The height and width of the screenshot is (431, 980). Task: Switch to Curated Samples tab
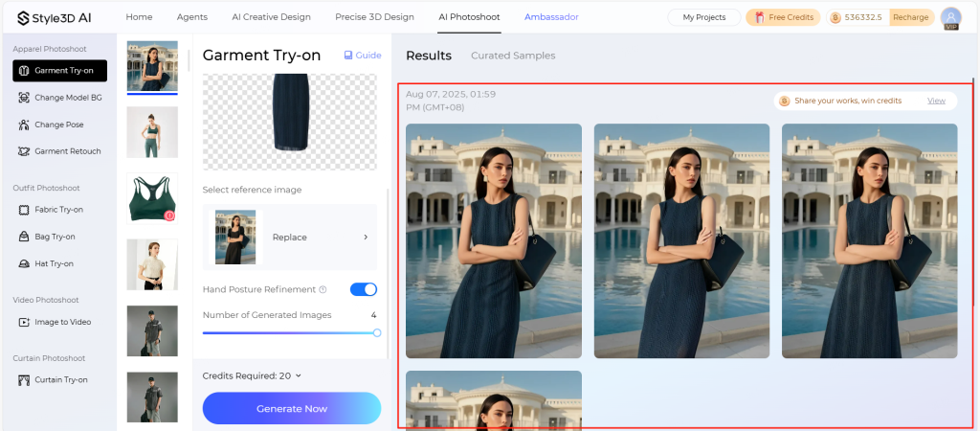click(x=513, y=56)
